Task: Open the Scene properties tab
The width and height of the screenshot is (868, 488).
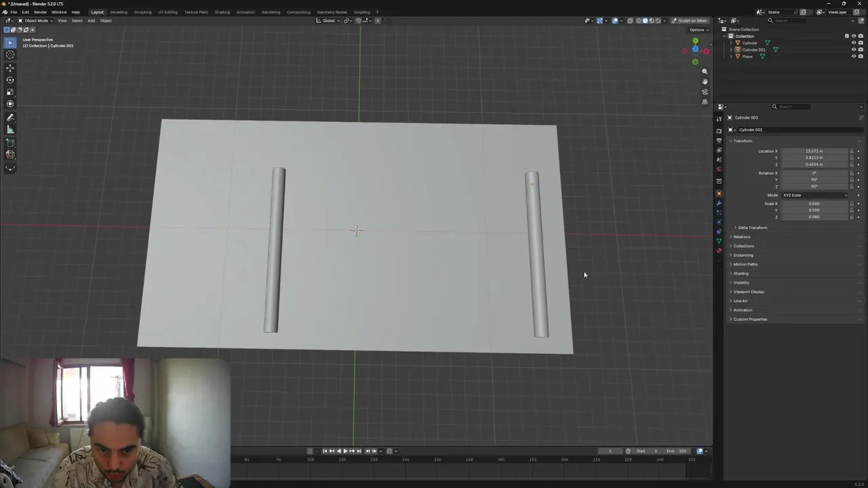Action: (x=719, y=159)
